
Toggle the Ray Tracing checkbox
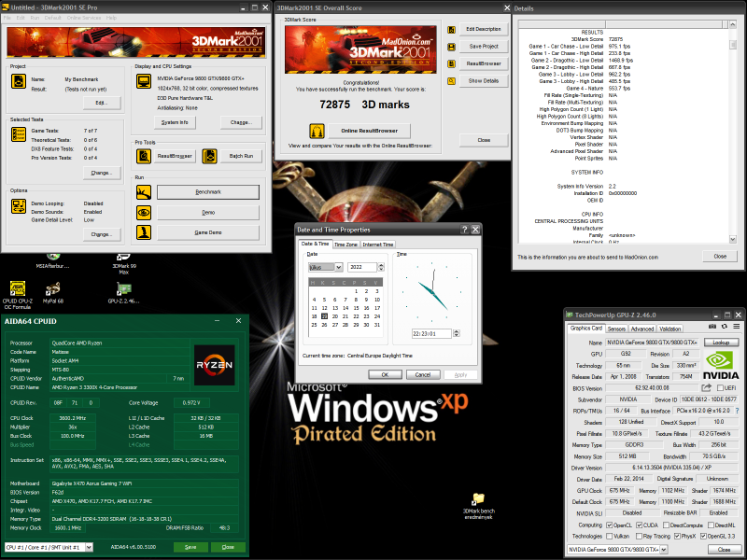tap(639, 536)
